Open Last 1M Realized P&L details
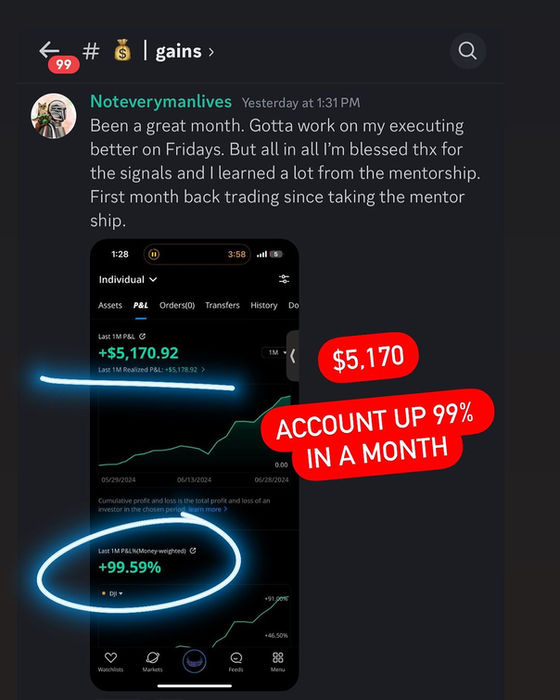 tap(151, 370)
